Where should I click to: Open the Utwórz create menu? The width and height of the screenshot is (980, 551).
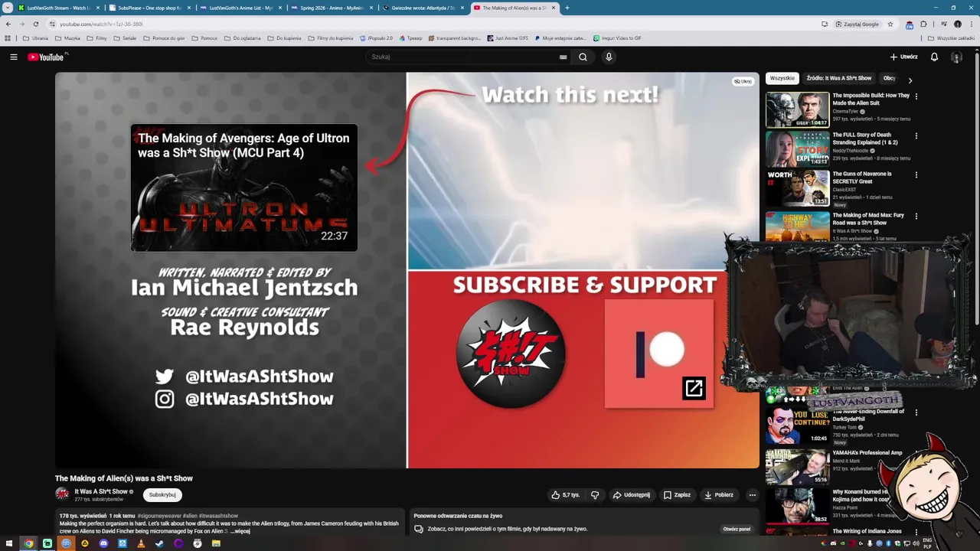point(903,57)
